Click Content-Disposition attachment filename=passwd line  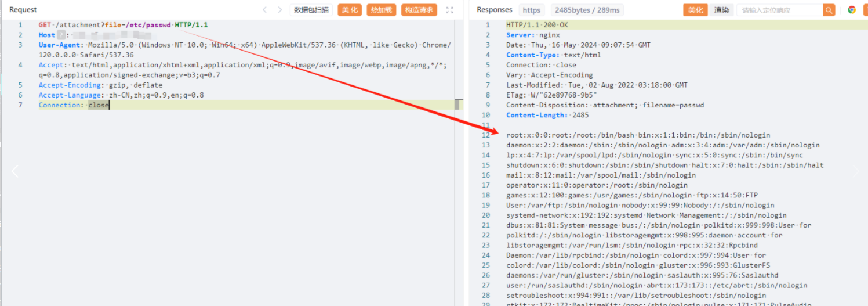click(605, 105)
